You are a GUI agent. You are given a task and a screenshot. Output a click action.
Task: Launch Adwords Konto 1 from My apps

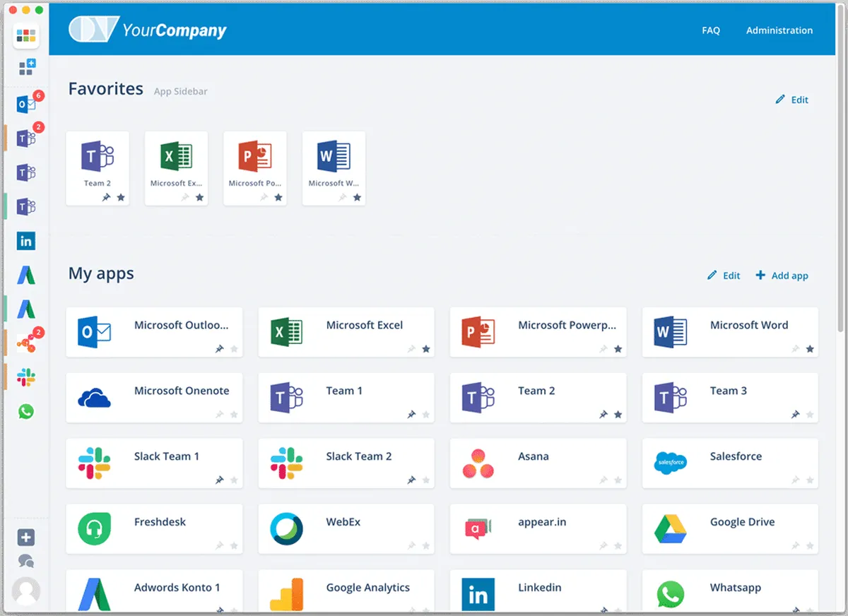tap(154, 591)
